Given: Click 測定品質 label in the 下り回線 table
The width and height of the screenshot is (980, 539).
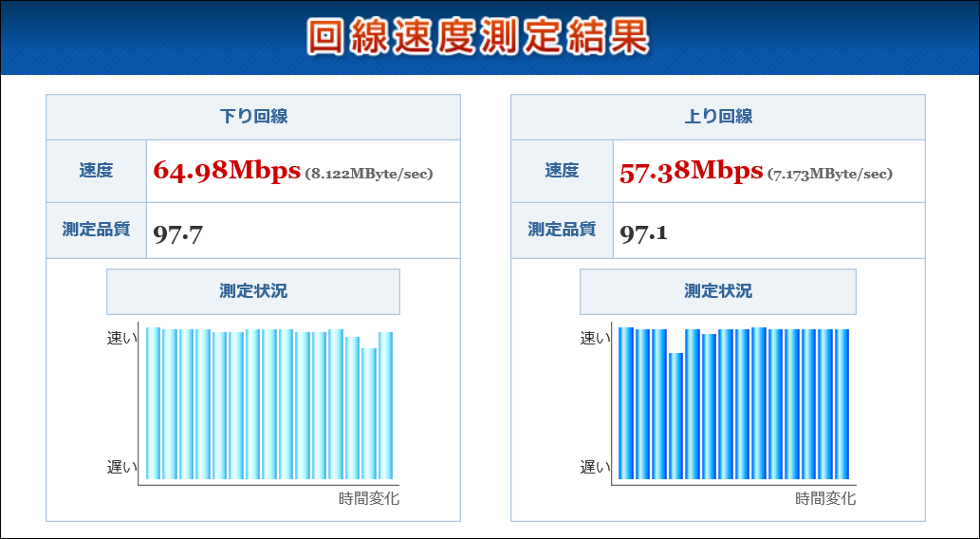Looking at the screenshot, I should pos(96,230).
